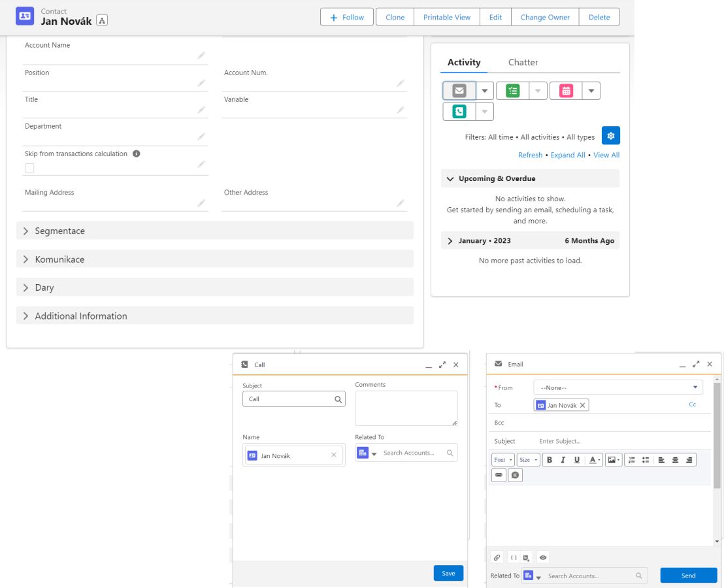Open the text color picker in email editor
The image size is (724, 588).
coord(594,460)
